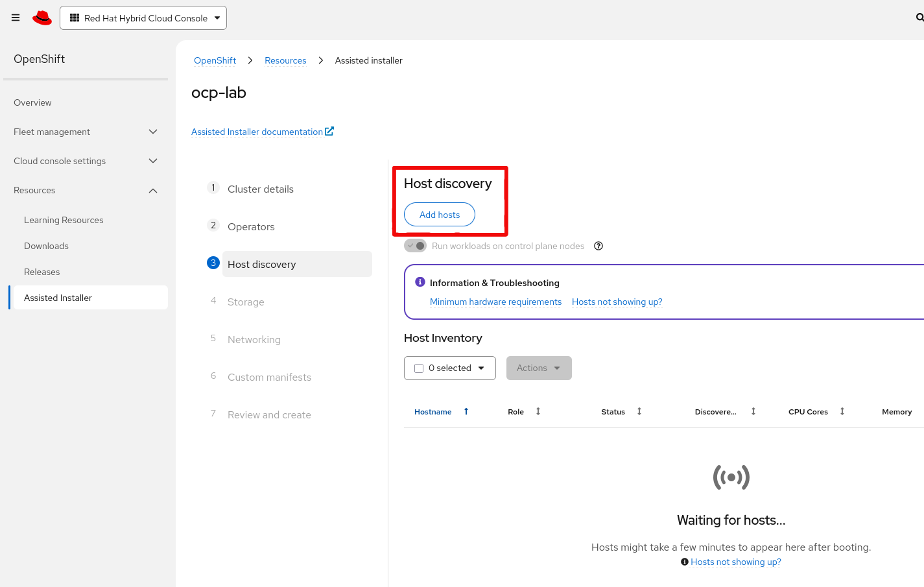Click the Hostname column header
This screenshot has height=587, width=924.
point(433,412)
